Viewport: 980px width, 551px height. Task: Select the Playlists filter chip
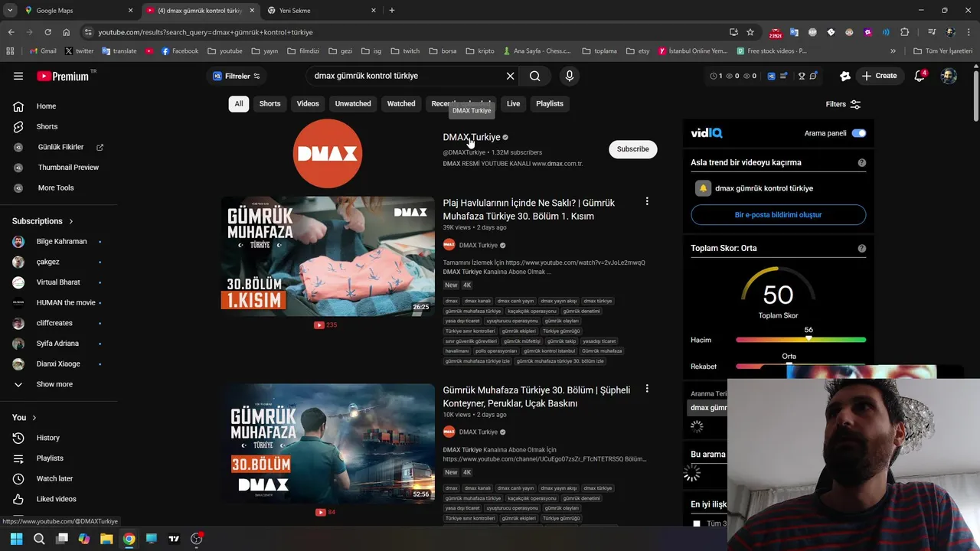[550, 104]
